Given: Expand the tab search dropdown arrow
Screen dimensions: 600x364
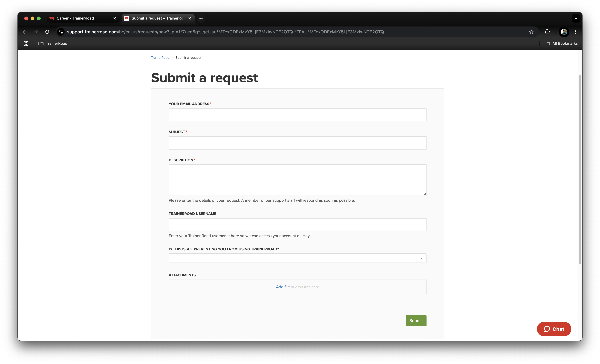Looking at the screenshot, I should tap(576, 18).
